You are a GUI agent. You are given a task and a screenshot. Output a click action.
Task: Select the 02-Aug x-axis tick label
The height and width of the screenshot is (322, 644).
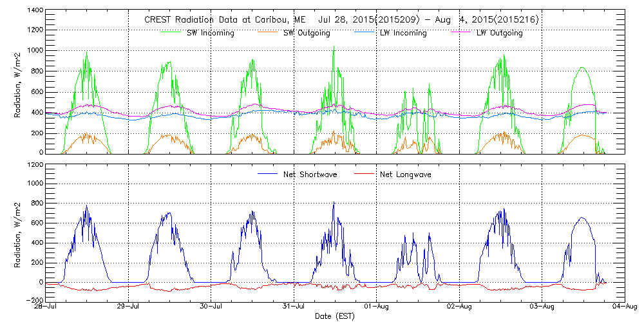coord(459,307)
